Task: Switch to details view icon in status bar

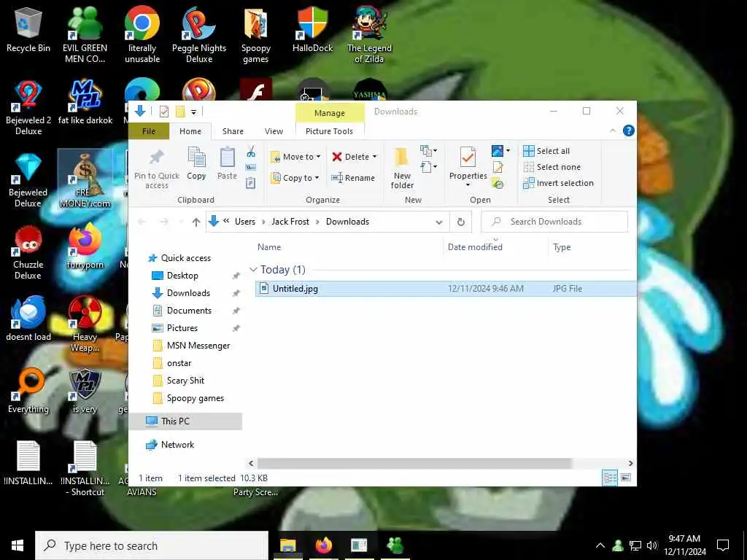Action: pyautogui.click(x=610, y=478)
